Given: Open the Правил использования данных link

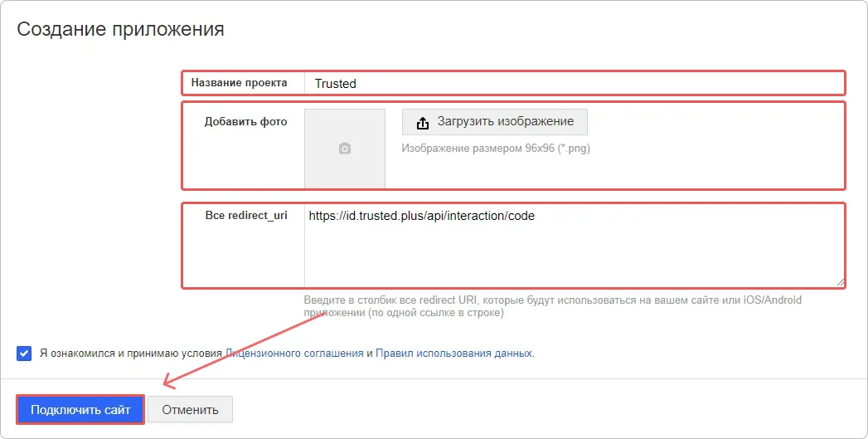Looking at the screenshot, I should pos(453,353).
